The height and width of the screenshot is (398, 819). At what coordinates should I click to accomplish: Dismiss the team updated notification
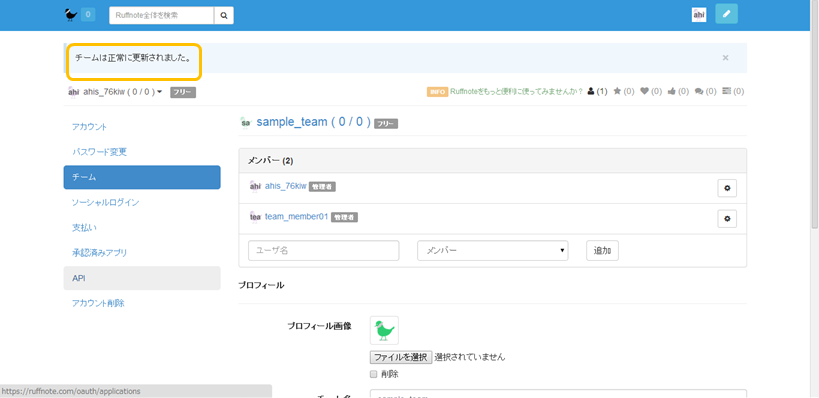coord(725,58)
